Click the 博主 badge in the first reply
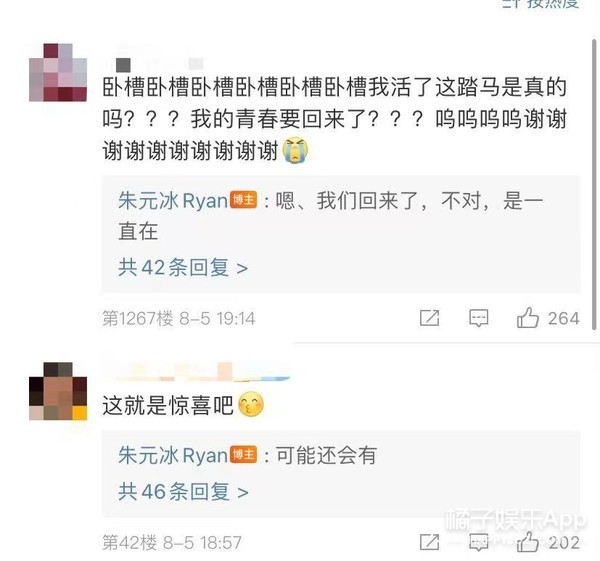This screenshot has width=600, height=561. 243,200
